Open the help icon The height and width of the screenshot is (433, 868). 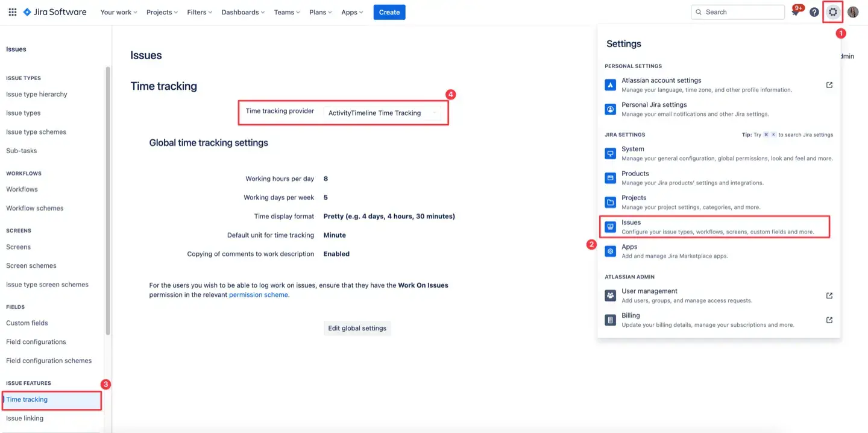(814, 11)
